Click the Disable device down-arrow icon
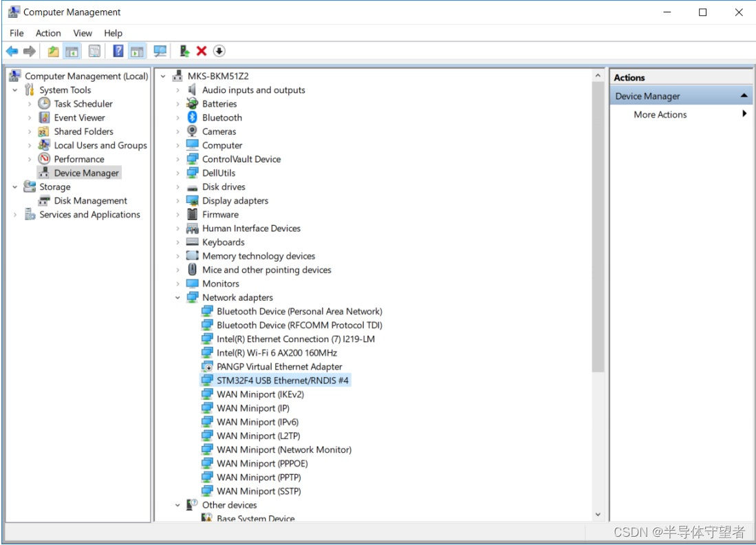The image size is (756, 545). (x=219, y=51)
